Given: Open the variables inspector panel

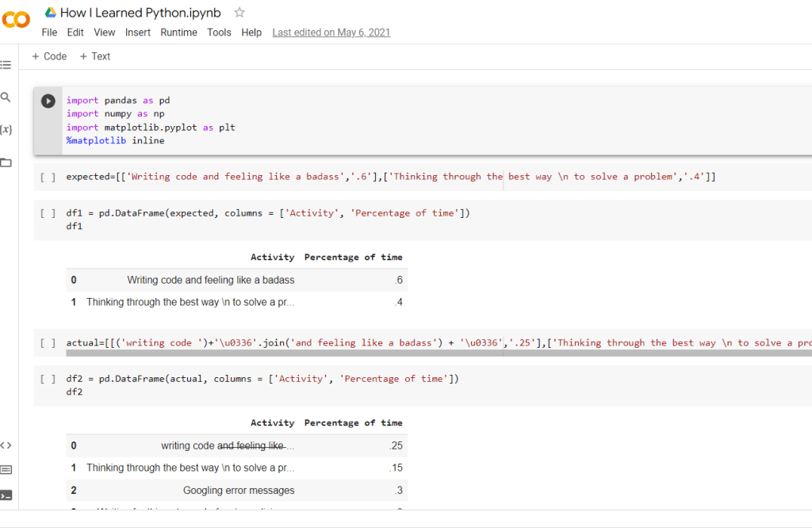Looking at the screenshot, I should click(x=6, y=128).
